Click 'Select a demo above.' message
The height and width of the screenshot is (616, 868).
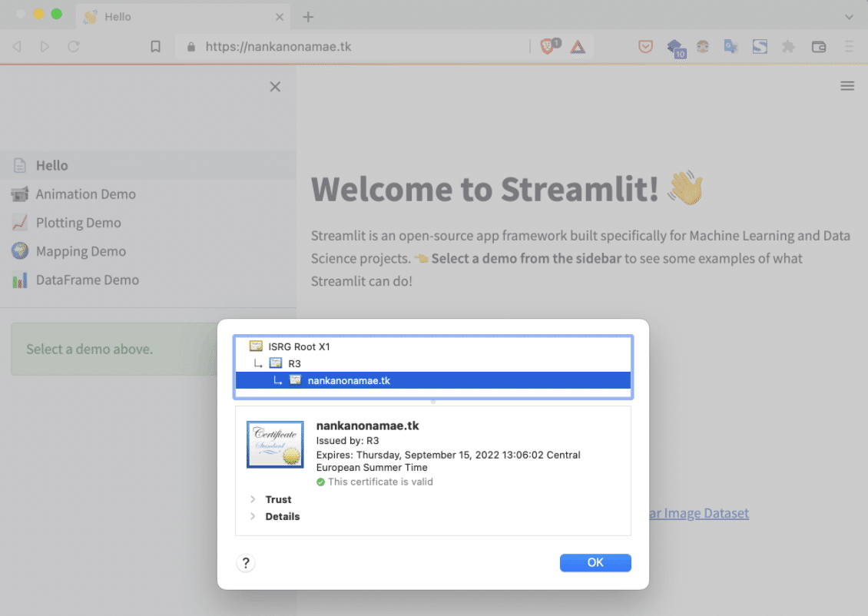click(90, 349)
